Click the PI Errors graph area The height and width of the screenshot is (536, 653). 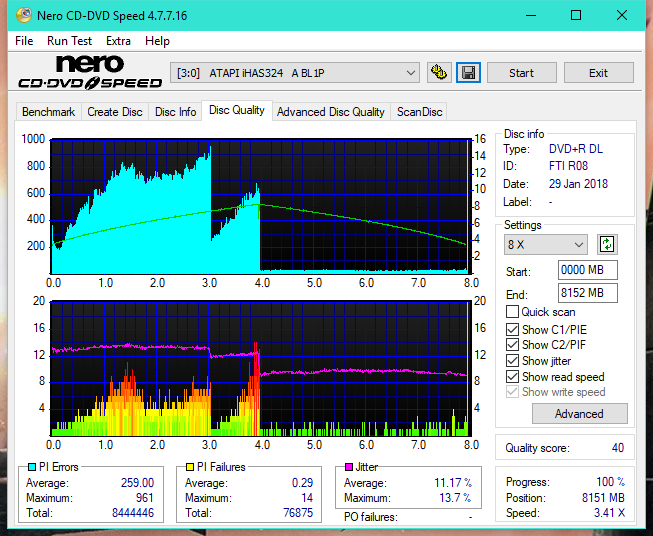tap(261, 206)
